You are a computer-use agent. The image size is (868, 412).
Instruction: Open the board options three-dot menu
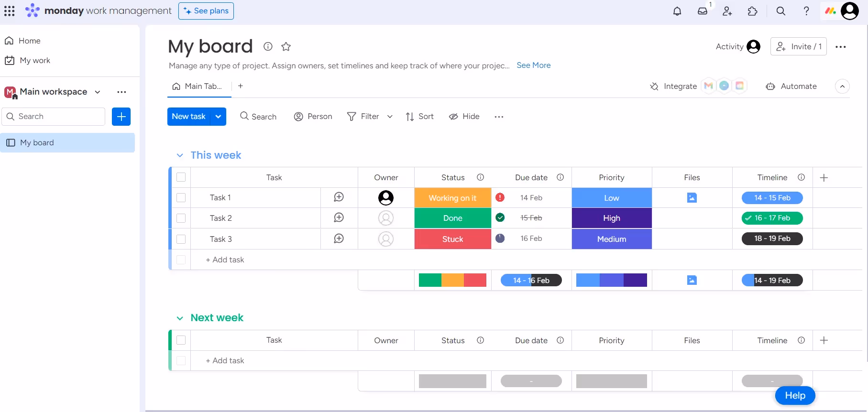(841, 47)
